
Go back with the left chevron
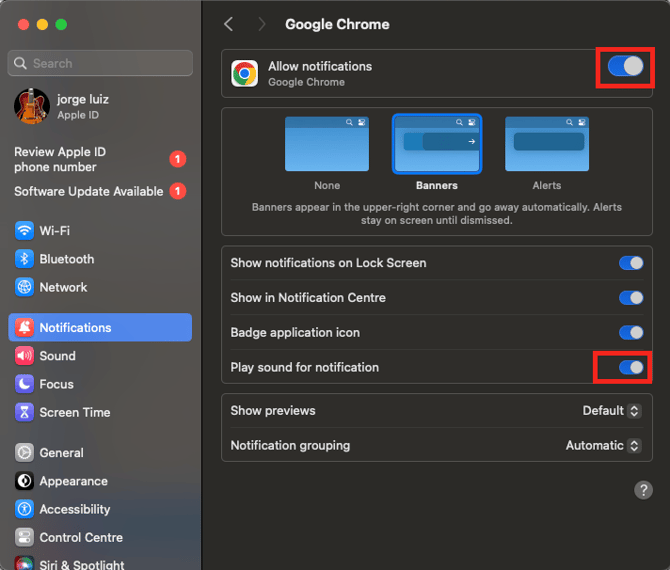(x=229, y=24)
